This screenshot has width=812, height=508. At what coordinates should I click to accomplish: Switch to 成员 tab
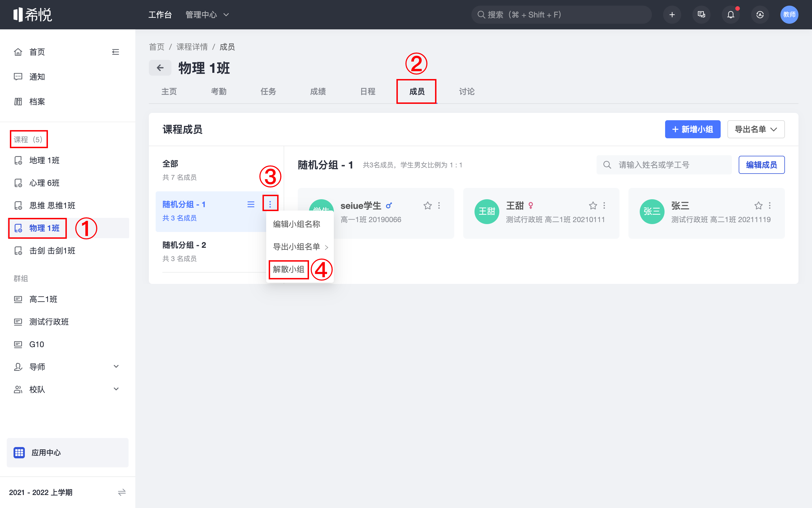click(417, 91)
